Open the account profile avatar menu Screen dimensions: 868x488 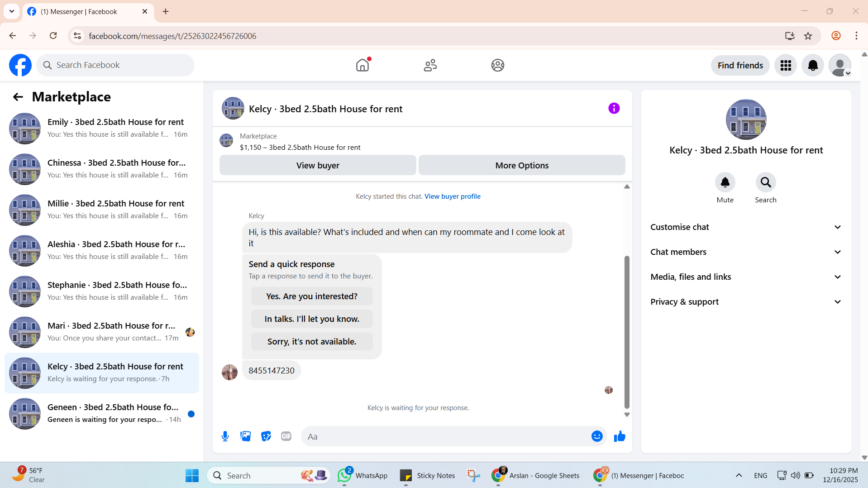pos(840,65)
